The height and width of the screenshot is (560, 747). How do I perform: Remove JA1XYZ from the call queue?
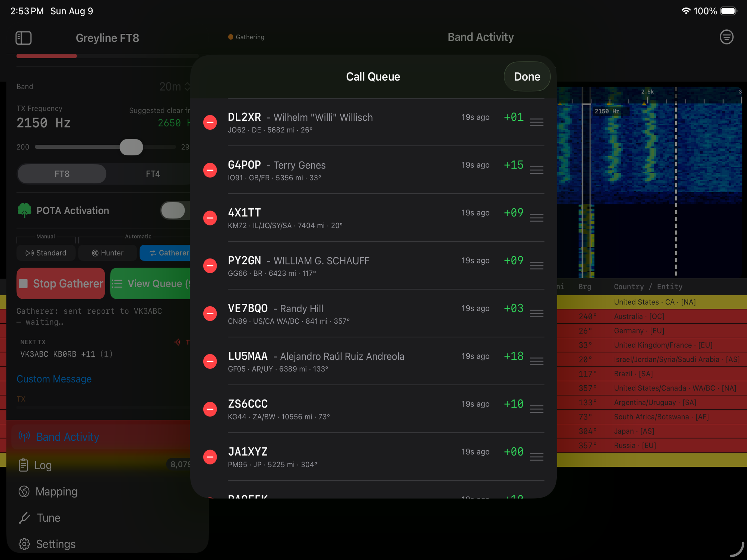point(210,457)
